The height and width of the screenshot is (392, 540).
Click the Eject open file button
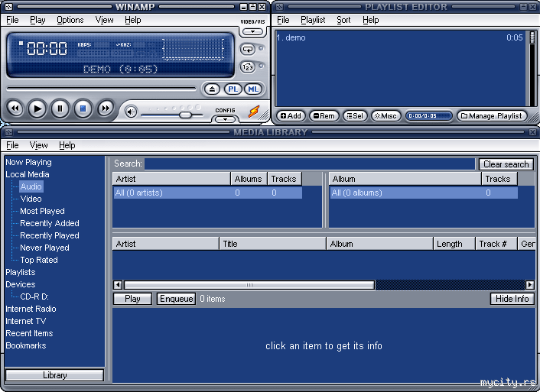(x=212, y=89)
